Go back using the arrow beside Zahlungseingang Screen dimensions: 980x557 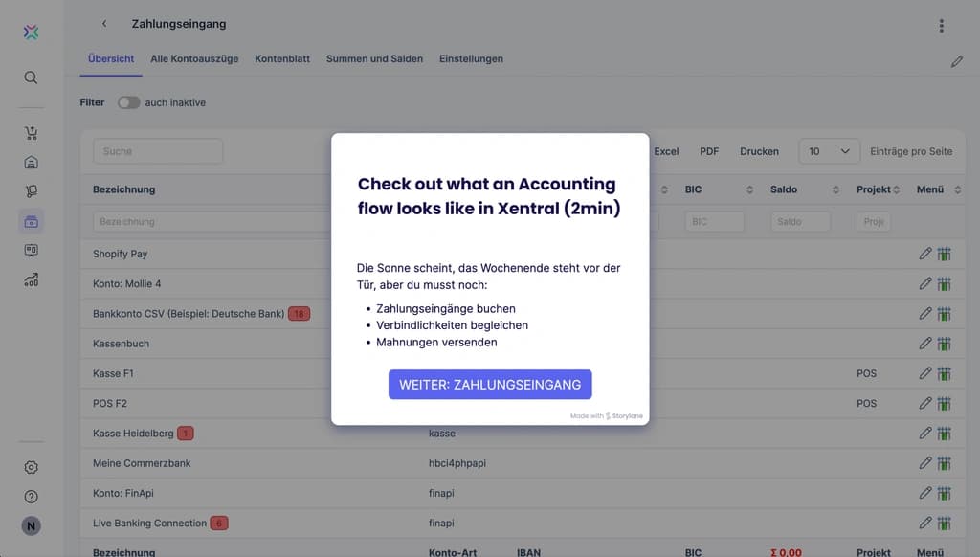(x=104, y=24)
